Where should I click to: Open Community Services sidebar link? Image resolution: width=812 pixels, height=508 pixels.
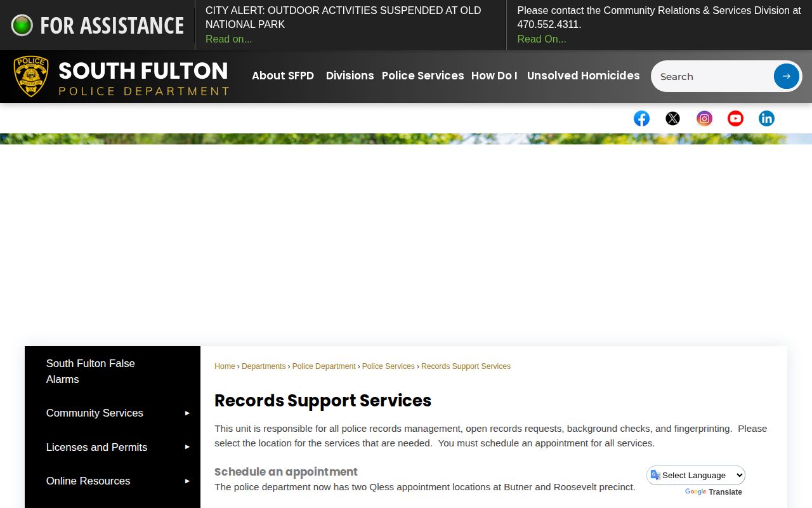click(x=95, y=413)
